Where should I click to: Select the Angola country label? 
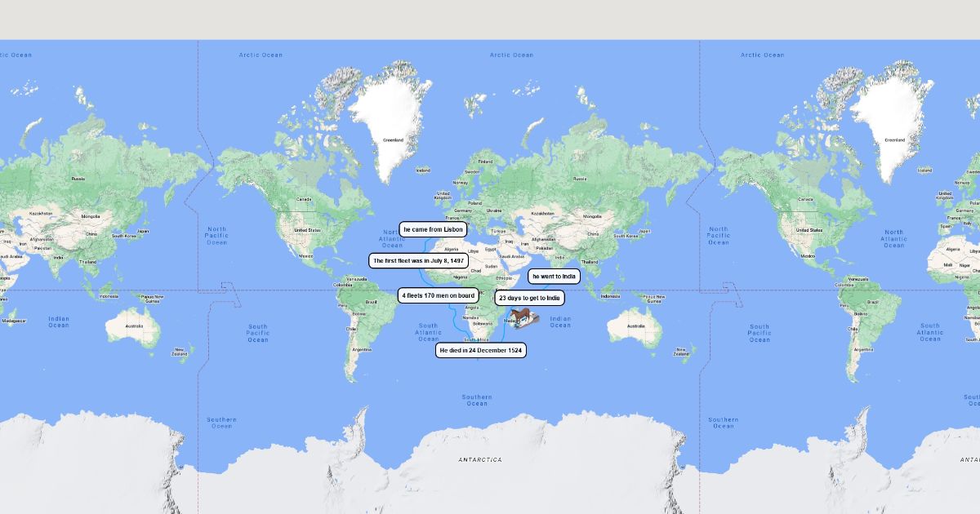[x=472, y=308]
